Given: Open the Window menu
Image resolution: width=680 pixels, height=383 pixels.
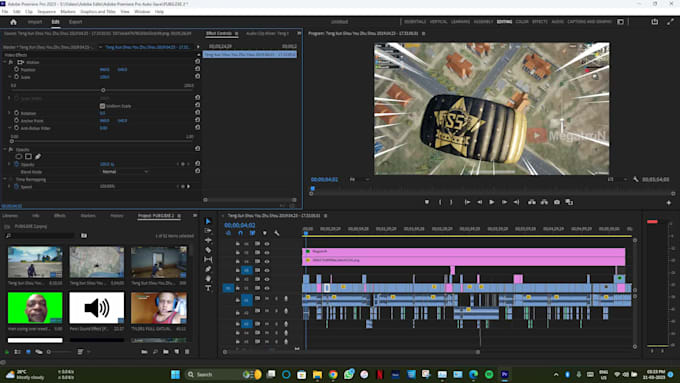Looking at the screenshot, I should click(x=142, y=12).
